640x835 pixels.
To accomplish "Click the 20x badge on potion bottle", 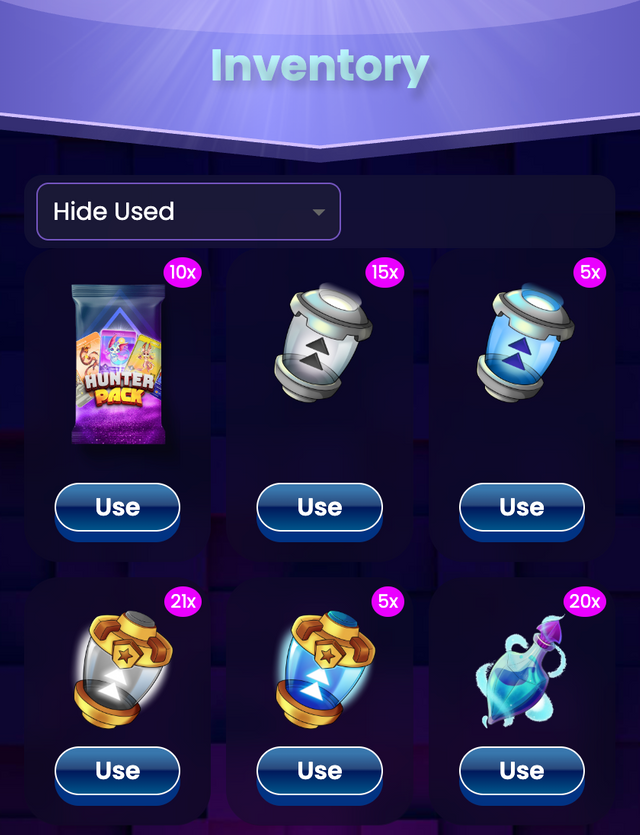I will coord(585,602).
